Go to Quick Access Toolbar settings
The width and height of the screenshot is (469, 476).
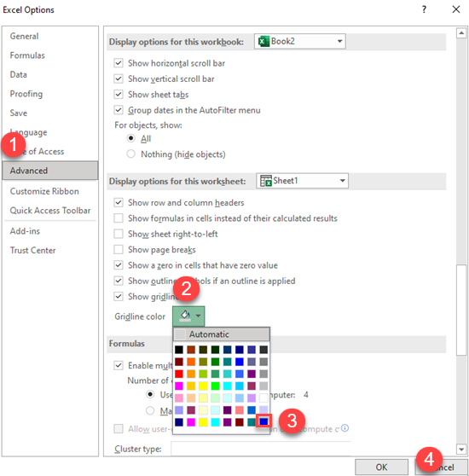pyautogui.click(x=50, y=211)
